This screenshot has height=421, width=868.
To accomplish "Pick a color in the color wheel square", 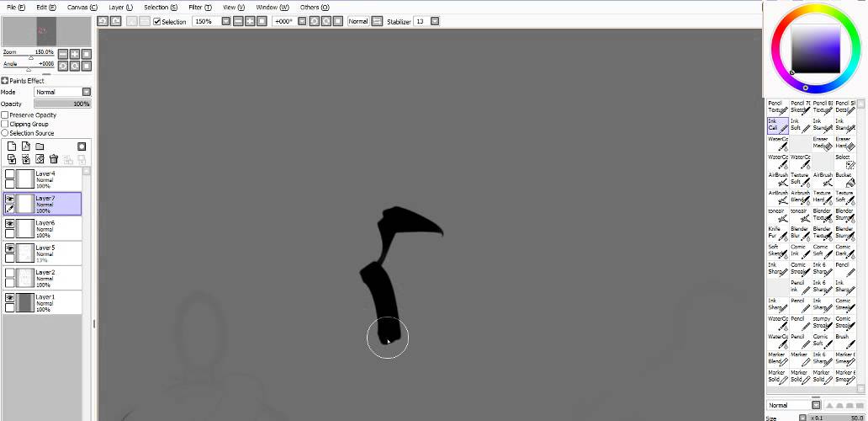I will [816, 49].
